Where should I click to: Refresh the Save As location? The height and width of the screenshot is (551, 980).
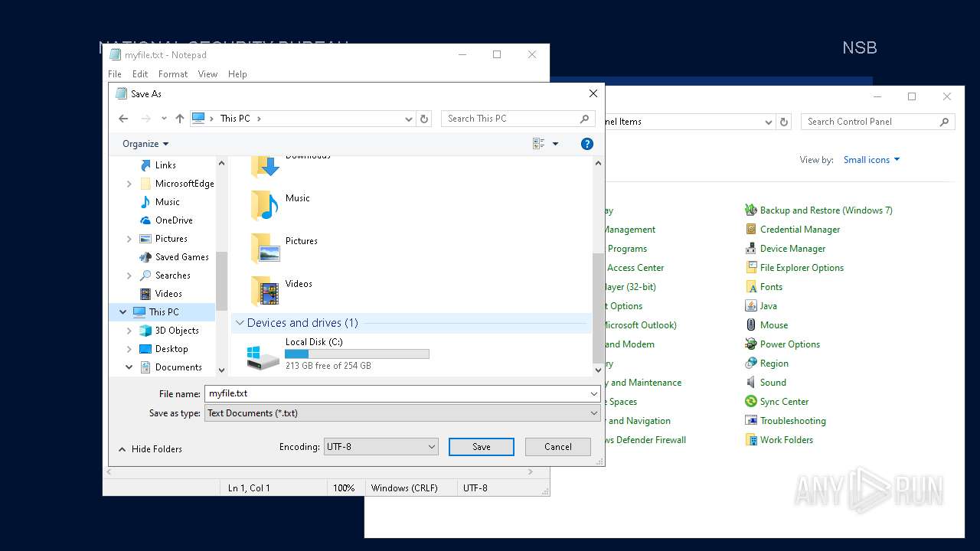coord(425,119)
